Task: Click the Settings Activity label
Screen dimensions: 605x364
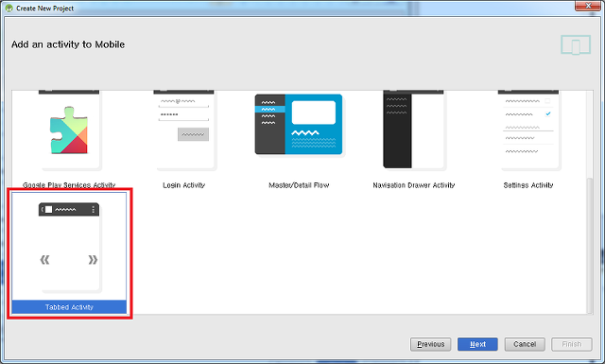Action: (528, 185)
